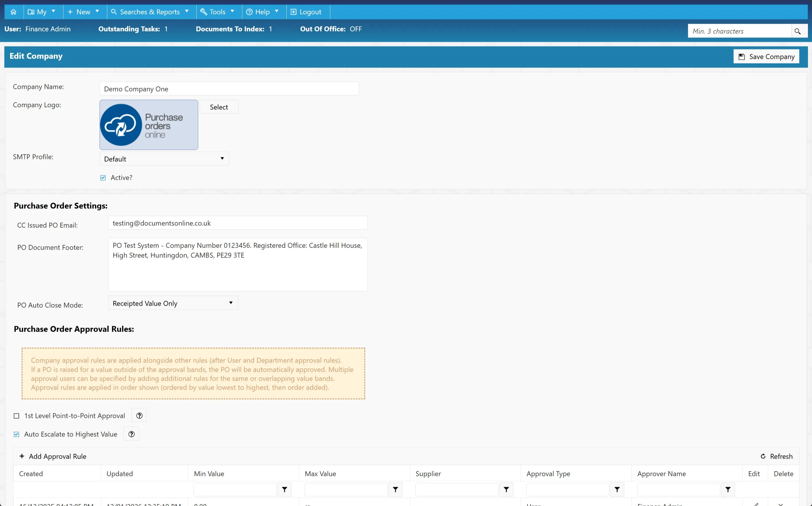Edit the CC Issued PO Email field
The width and height of the screenshot is (812, 506).
tap(238, 223)
